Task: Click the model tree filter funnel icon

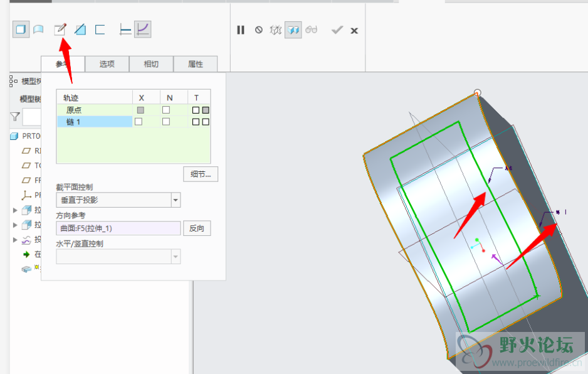Action: click(15, 117)
